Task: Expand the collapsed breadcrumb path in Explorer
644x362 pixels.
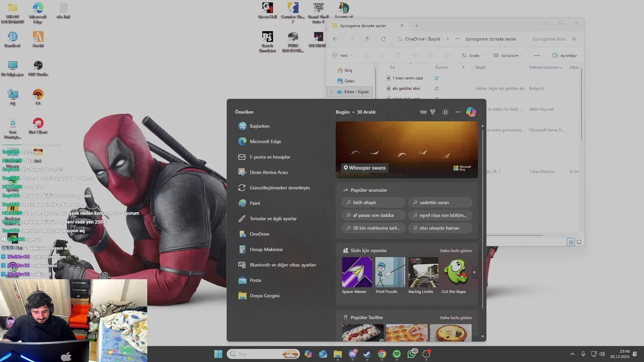Action: [x=457, y=39]
